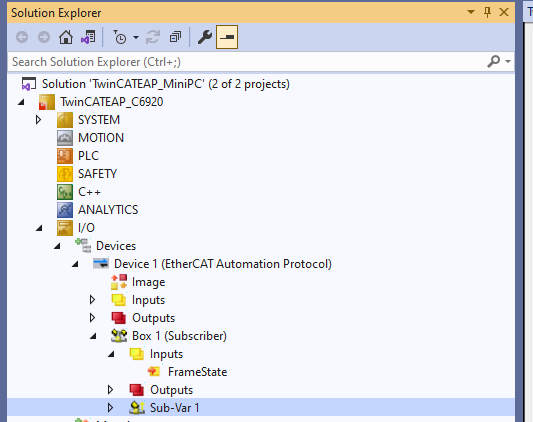This screenshot has height=422, width=533.
Task: Open Properties wrench icon
Action: pos(205,37)
